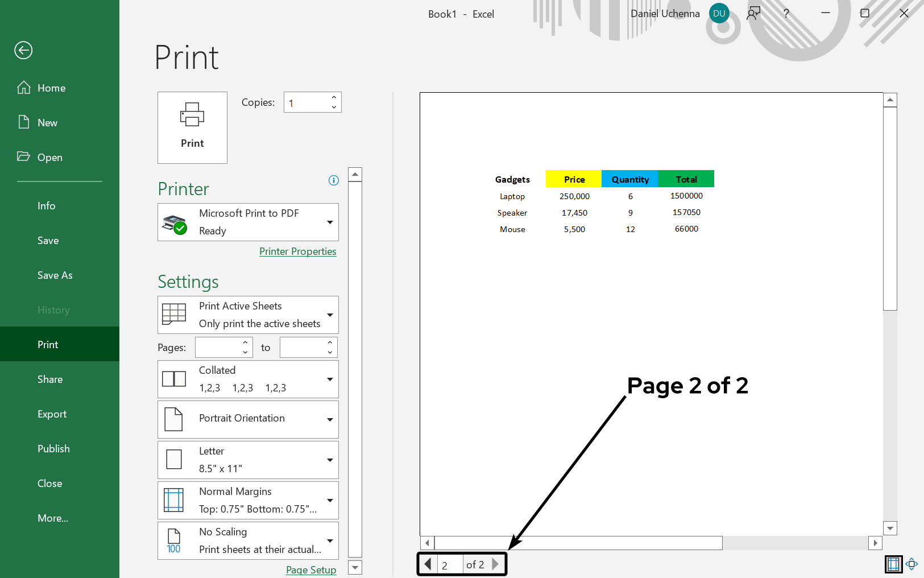
Task: Open the Export menu item
Action: [x=52, y=414]
